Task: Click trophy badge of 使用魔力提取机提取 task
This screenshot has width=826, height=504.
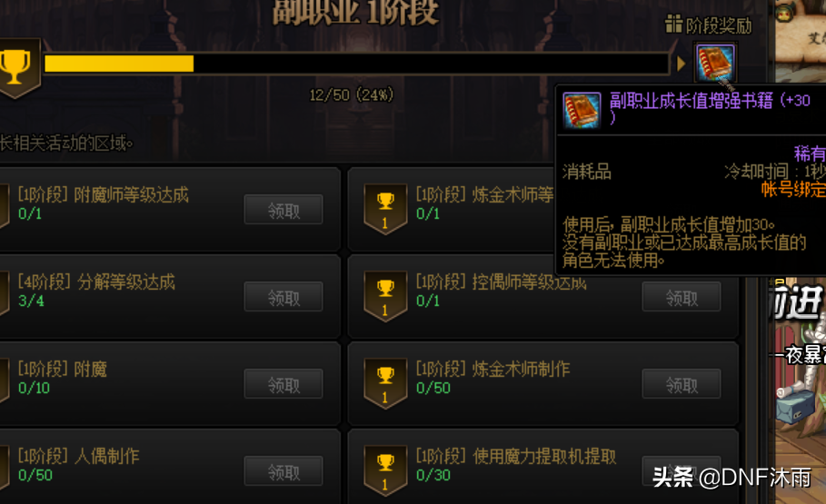Action: tap(385, 470)
